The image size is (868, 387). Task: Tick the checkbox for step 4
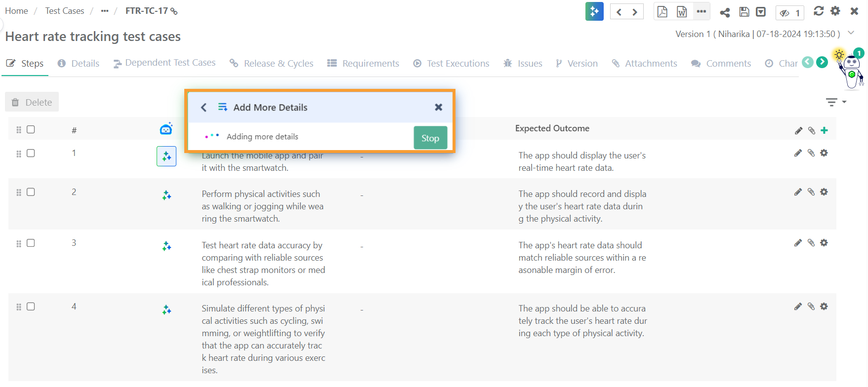tap(31, 307)
